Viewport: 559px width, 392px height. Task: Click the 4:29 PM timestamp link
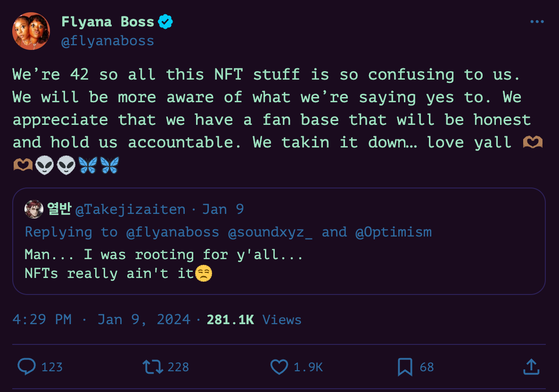pyautogui.click(x=42, y=319)
